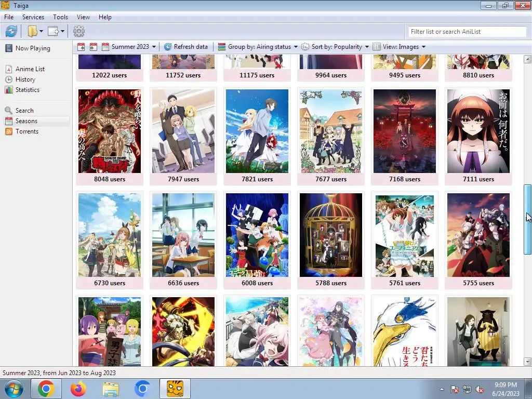Open Now Playing in the sidebar

point(33,48)
